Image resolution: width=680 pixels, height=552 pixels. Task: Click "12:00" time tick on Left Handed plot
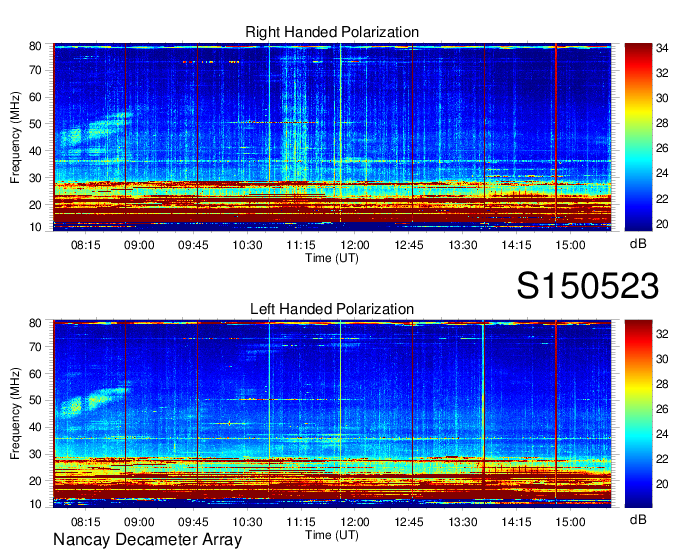tap(355, 522)
